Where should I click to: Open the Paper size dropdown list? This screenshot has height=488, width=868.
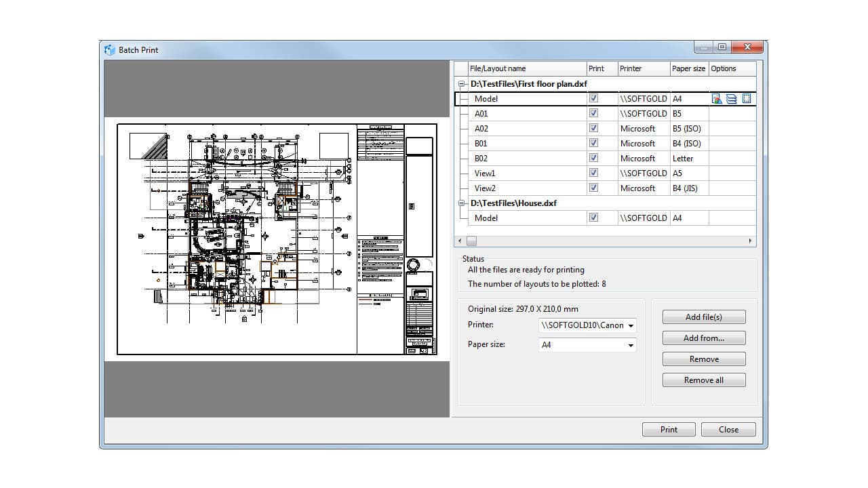pos(631,345)
